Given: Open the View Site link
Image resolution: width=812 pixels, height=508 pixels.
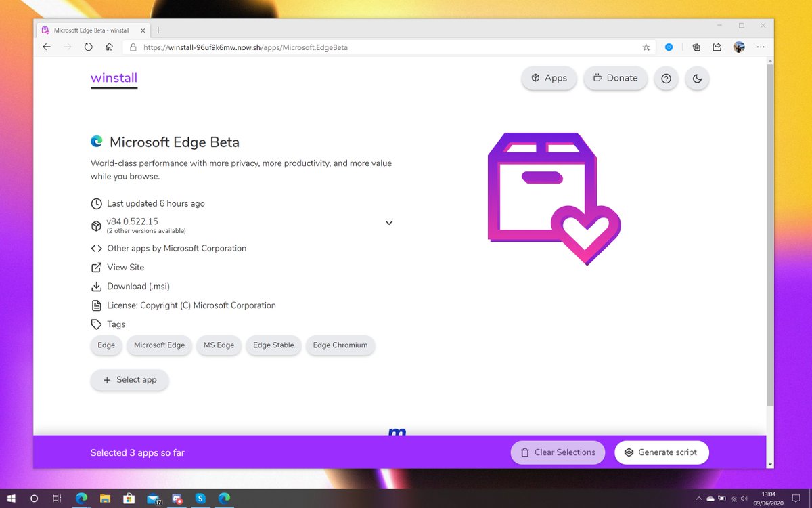Looking at the screenshot, I should (x=125, y=267).
